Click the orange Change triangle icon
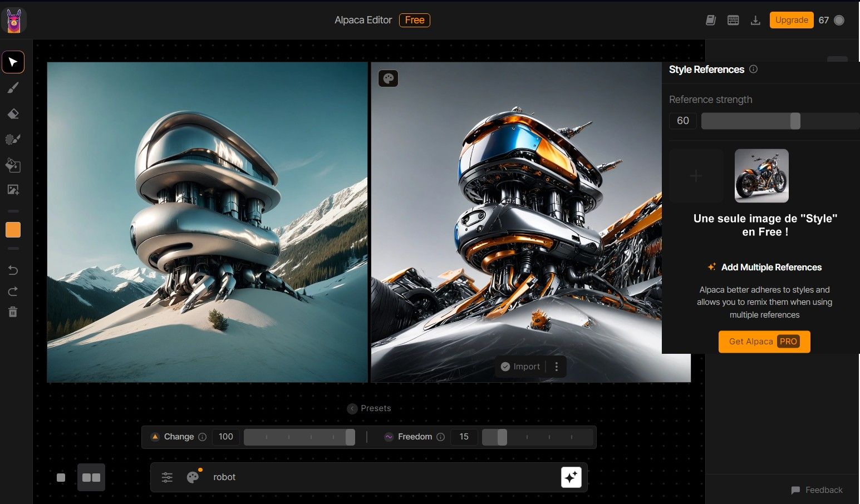This screenshot has height=504, width=860. click(x=155, y=437)
